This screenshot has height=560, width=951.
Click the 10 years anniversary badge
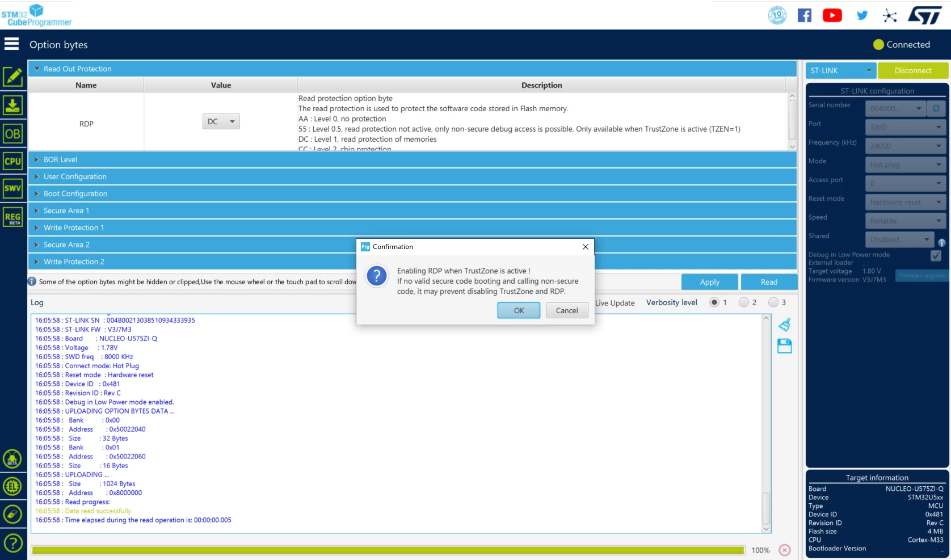point(777,15)
